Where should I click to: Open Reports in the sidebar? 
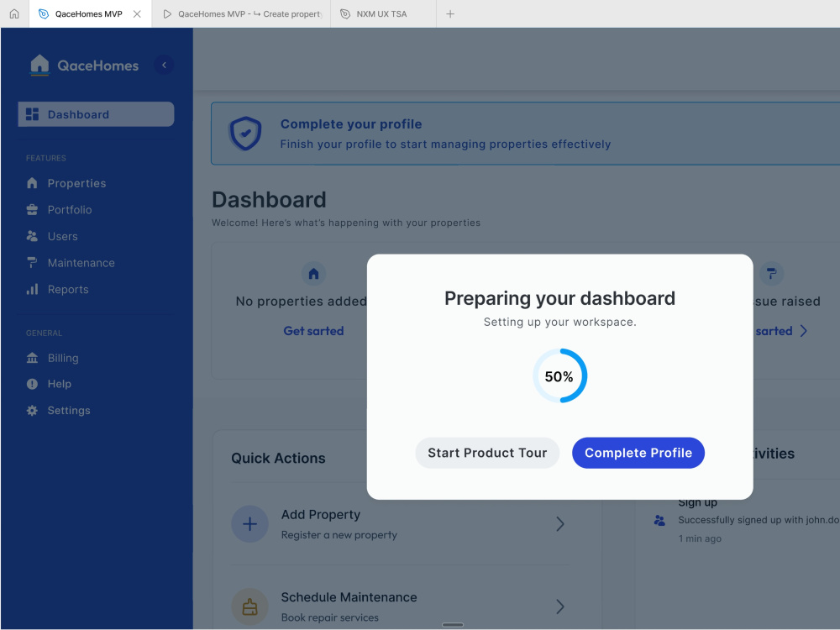click(68, 289)
